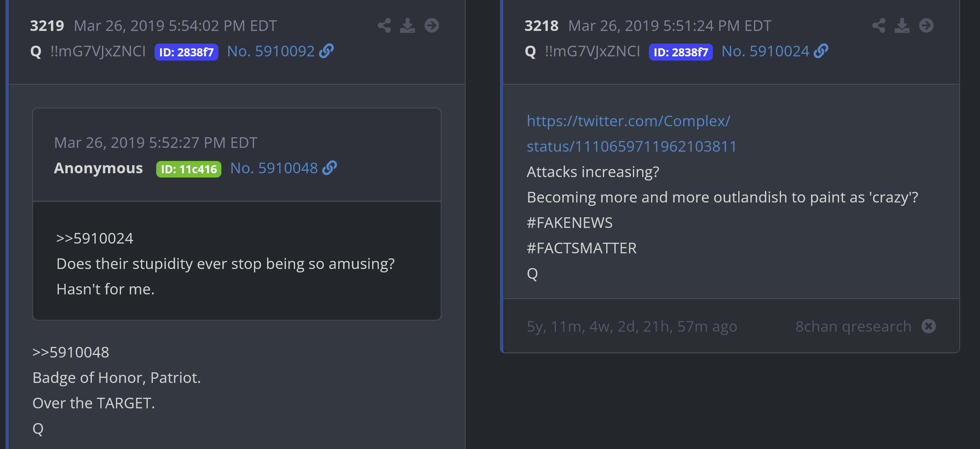This screenshot has height=449, width=980.
Task: Share post 3219
Action: pos(384,25)
